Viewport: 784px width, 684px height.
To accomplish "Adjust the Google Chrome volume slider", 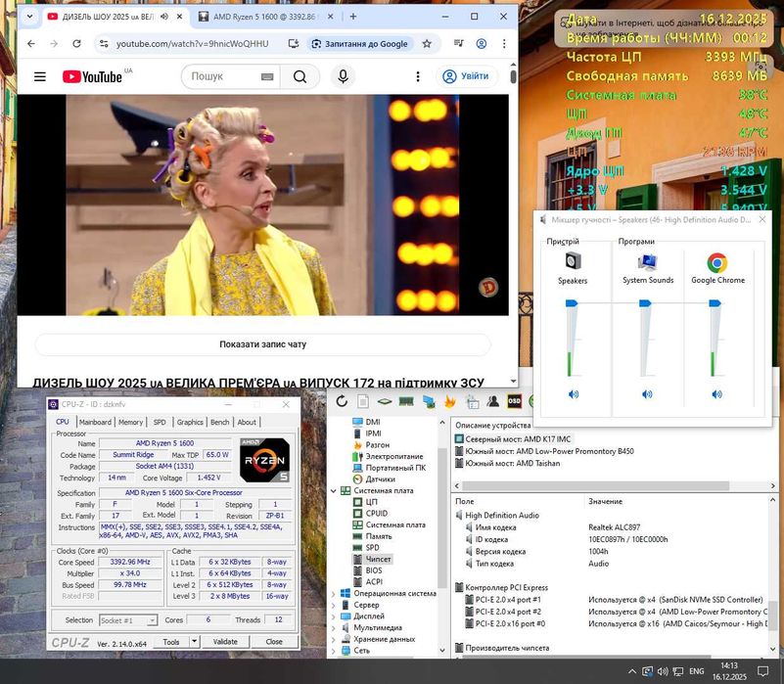I will pyautogui.click(x=716, y=305).
